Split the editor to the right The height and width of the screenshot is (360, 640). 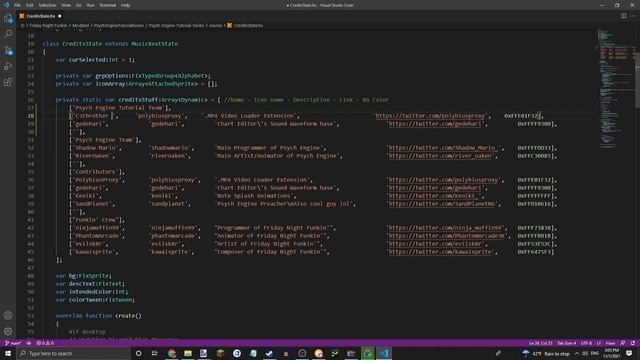coord(623,16)
